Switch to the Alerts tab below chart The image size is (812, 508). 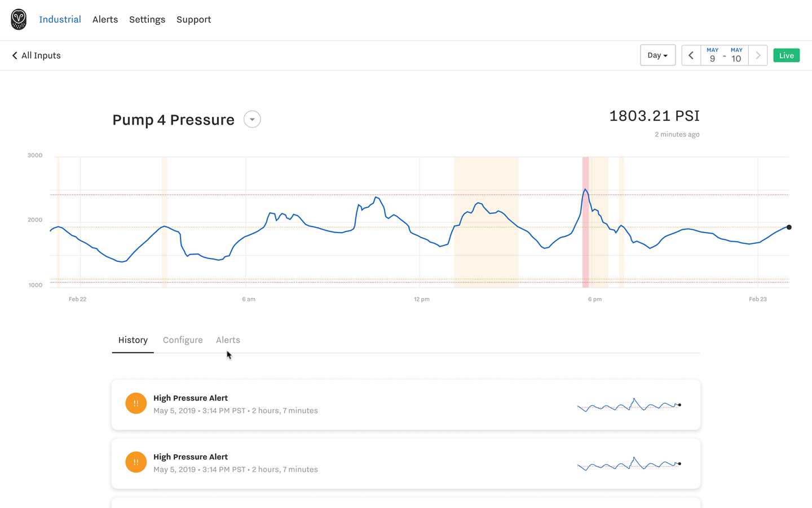tap(228, 340)
